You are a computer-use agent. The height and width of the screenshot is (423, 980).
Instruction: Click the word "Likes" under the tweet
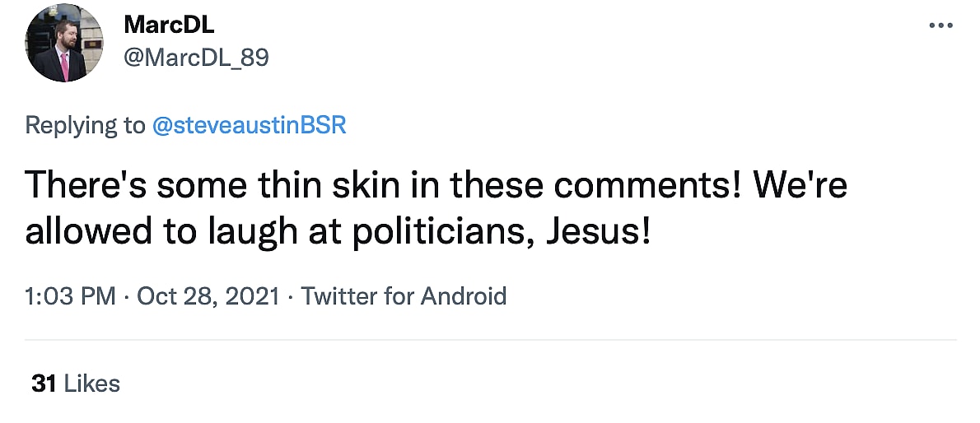91,383
